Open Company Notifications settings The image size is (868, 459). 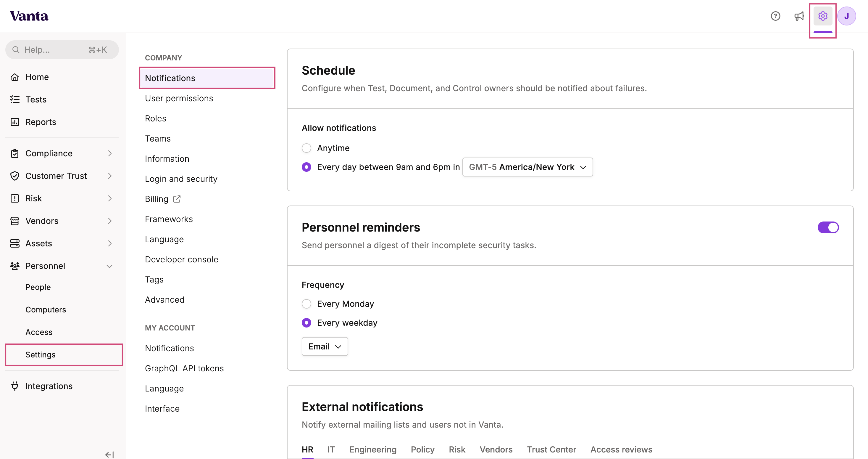click(x=207, y=78)
